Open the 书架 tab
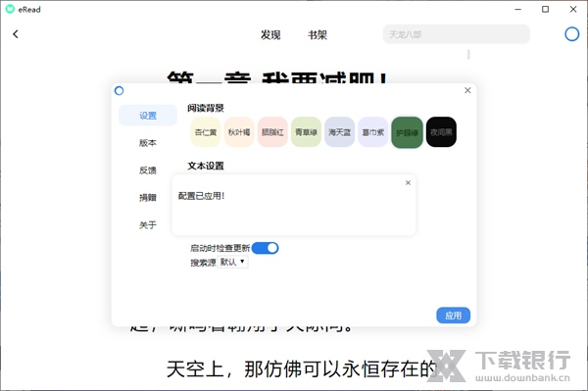This screenshot has height=391, width=588. [318, 35]
